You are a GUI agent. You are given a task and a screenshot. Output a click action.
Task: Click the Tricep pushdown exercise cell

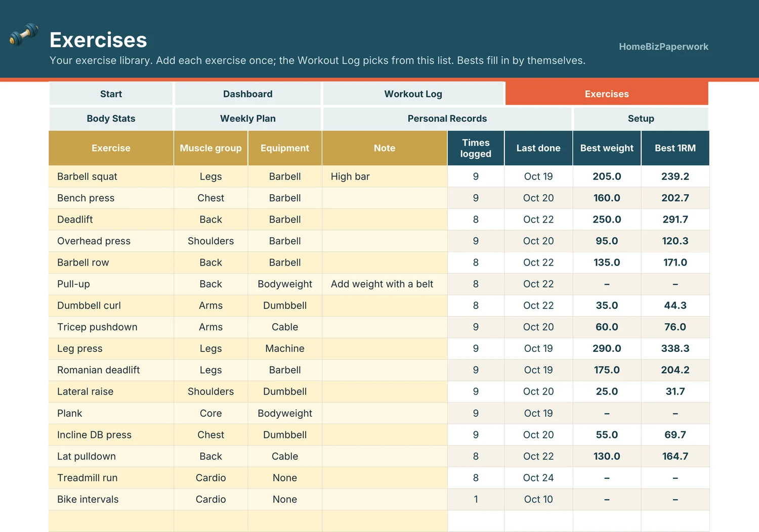pos(111,327)
